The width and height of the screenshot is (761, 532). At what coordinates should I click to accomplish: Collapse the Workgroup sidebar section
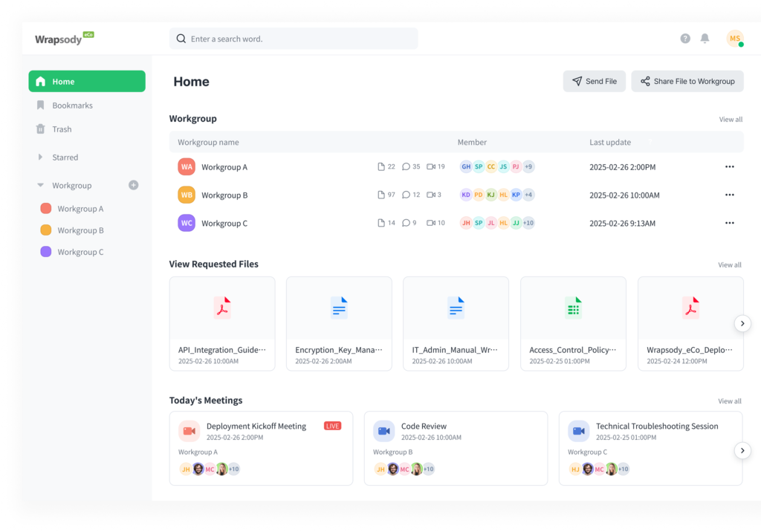pyautogui.click(x=40, y=185)
